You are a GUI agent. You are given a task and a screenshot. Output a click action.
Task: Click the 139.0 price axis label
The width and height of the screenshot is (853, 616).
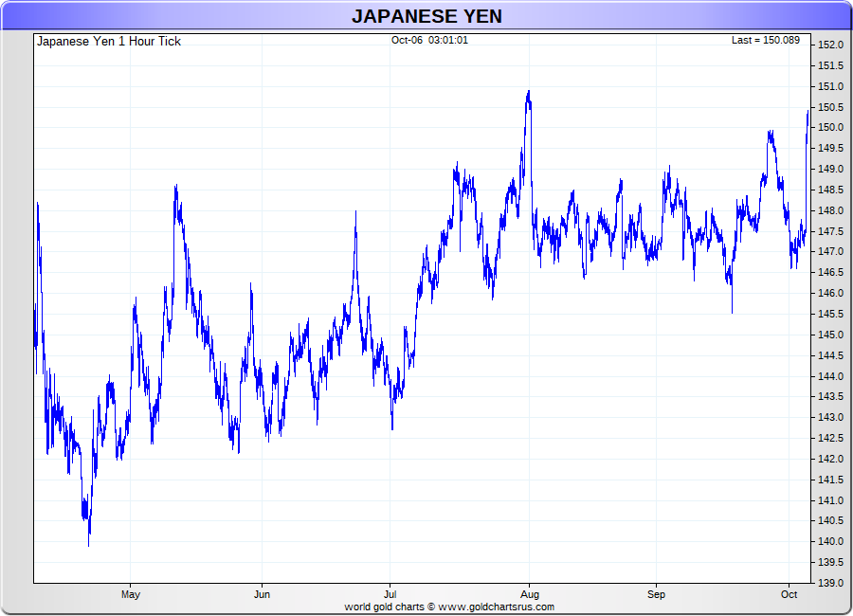tap(831, 583)
